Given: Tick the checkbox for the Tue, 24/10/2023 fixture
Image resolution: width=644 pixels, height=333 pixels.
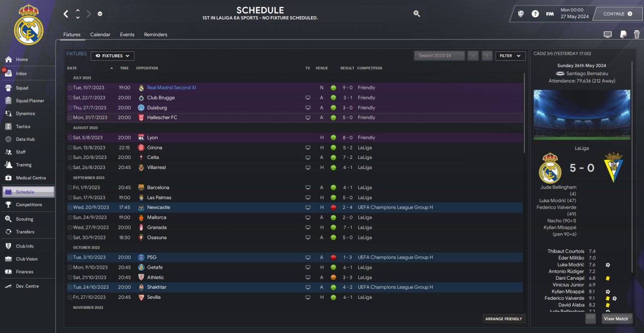Looking at the screenshot, I should (x=70, y=287).
